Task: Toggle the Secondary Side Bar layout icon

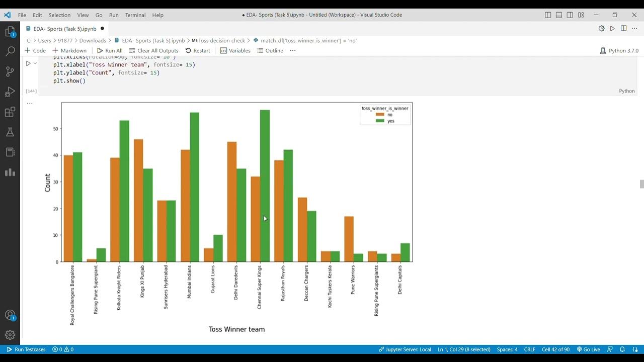Action: [x=570, y=15]
